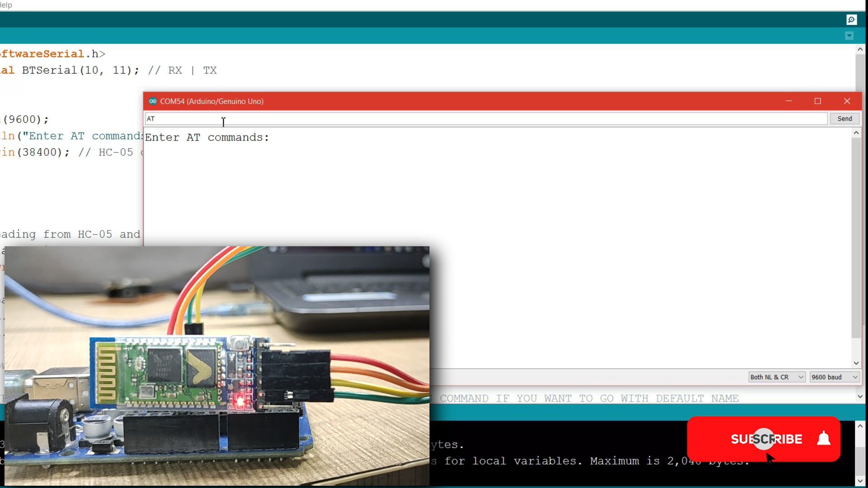Click the serial monitor scrollbar up arrow
Viewport: 868px width, 488px height.
click(x=856, y=132)
